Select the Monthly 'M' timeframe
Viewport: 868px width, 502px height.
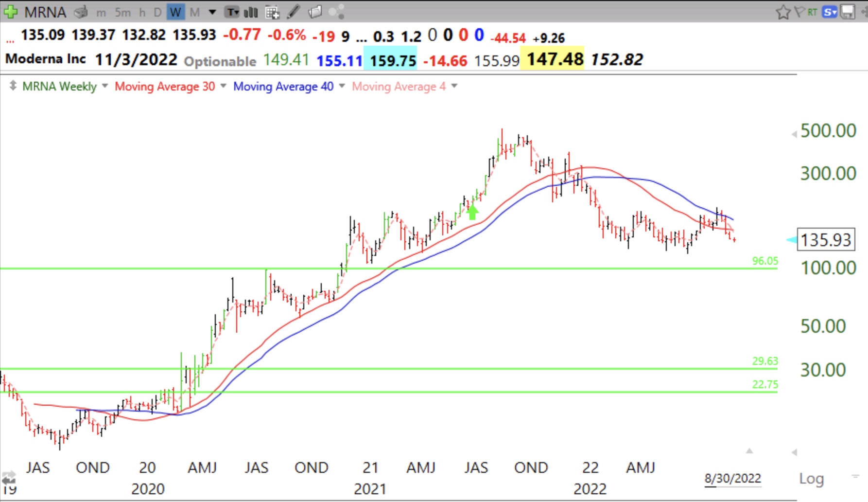point(195,12)
